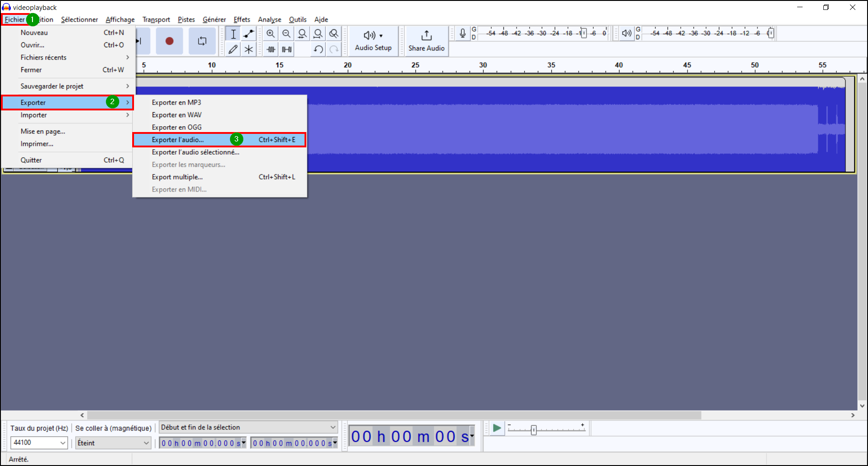Choose Ouvrir... in the Fichier menu
The image size is (868, 466).
point(69,45)
